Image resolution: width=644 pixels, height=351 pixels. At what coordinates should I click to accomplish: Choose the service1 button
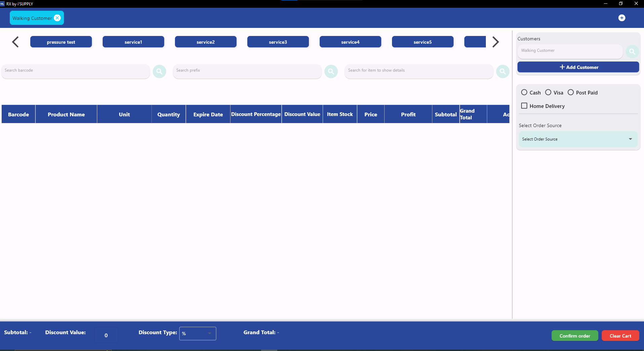[x=133, y=42]
